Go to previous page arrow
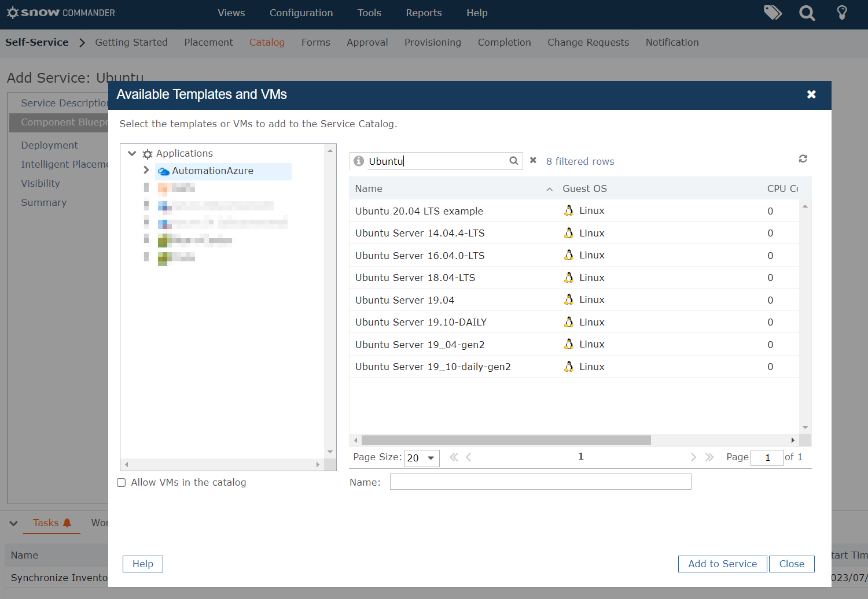Image resolution: width=868 pixels, height=599 pixels. (469, 457)
